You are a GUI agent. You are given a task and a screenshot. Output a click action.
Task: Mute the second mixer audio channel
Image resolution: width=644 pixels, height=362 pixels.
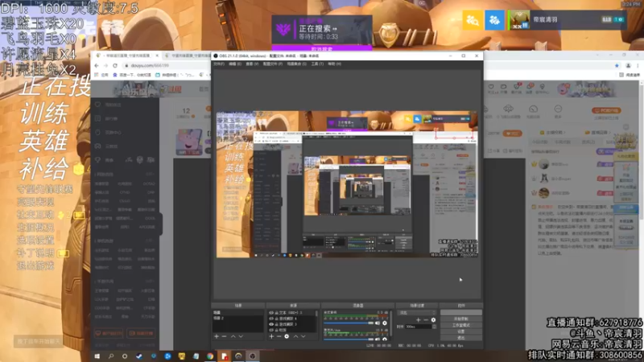point(378,339)
